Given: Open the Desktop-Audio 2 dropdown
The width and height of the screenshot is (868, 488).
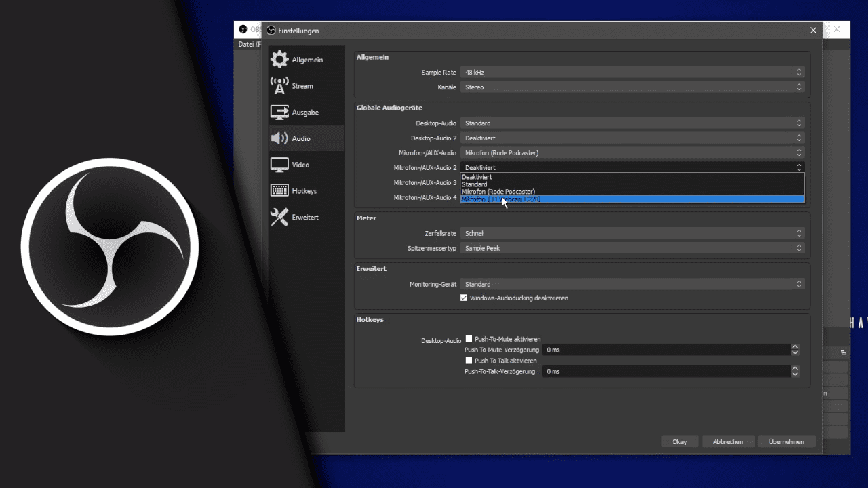Looking at the screenshot, I should [x=632, y=138].
